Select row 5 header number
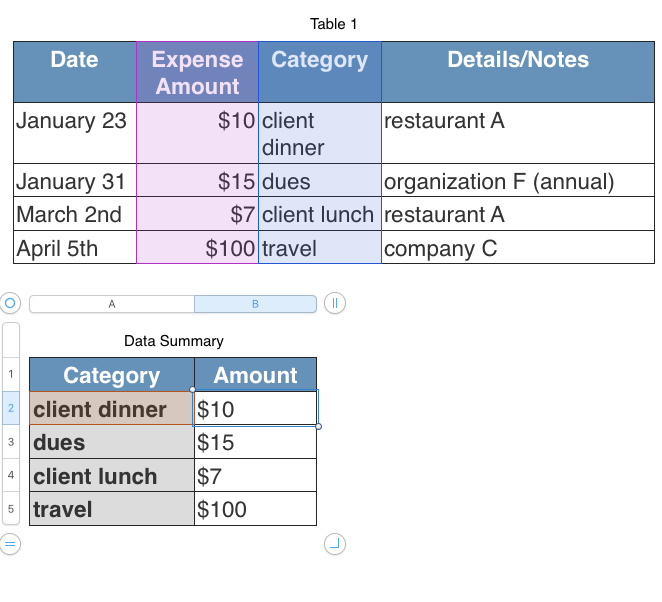Viewport: 662px width, 602px height. pyautogui.click(x=11, y=509)
